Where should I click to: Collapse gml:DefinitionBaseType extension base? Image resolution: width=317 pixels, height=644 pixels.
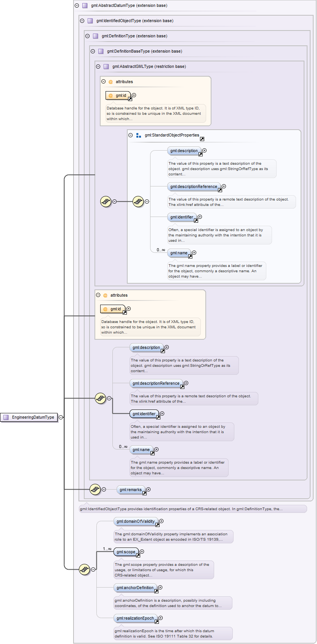click(93, 51)
